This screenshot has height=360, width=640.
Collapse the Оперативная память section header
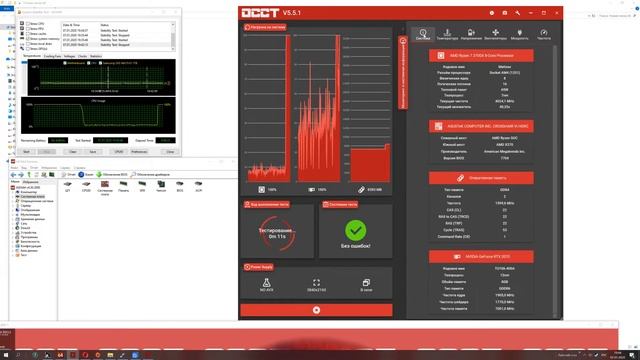pos(481,178)
